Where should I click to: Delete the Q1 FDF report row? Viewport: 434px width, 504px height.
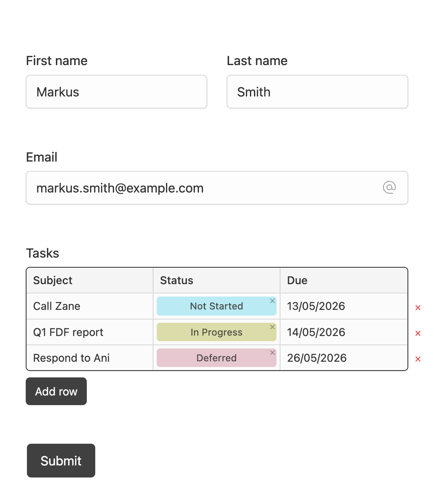[418, 333]
